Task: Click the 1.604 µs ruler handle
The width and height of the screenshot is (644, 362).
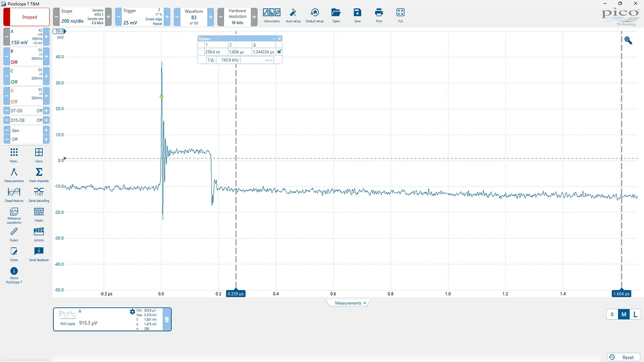Action: 621,294
